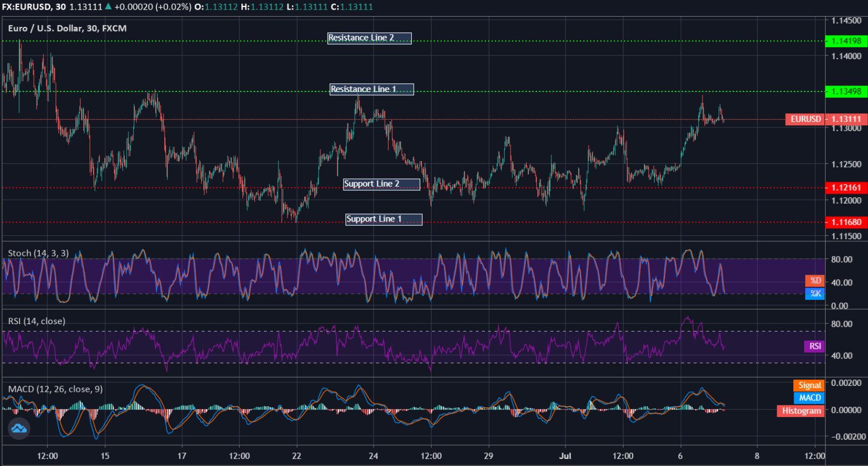Click the green 1.13498 price tag
The width and height of the screenshot is (868, 466).
tap(846, 91)
